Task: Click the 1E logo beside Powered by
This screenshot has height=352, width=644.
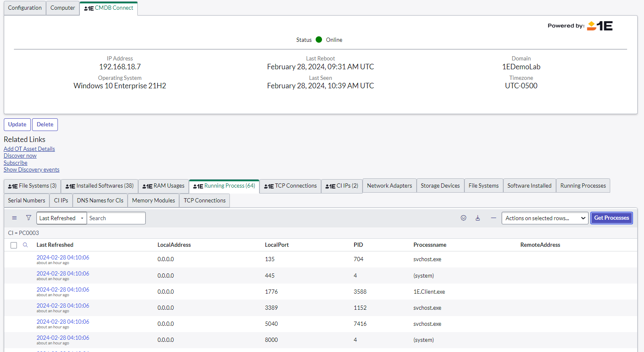Action: 600,26
